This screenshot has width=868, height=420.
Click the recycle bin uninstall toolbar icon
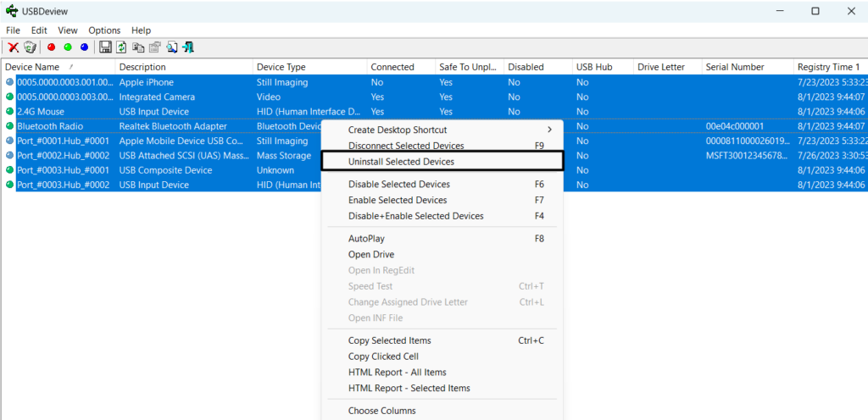30,47
